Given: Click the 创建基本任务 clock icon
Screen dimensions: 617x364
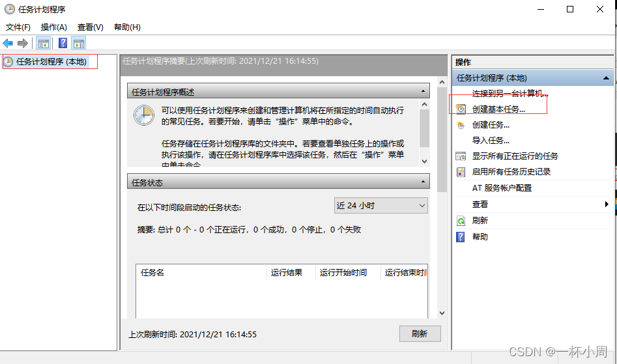Looking at the screenshot, I should (461, 109).
